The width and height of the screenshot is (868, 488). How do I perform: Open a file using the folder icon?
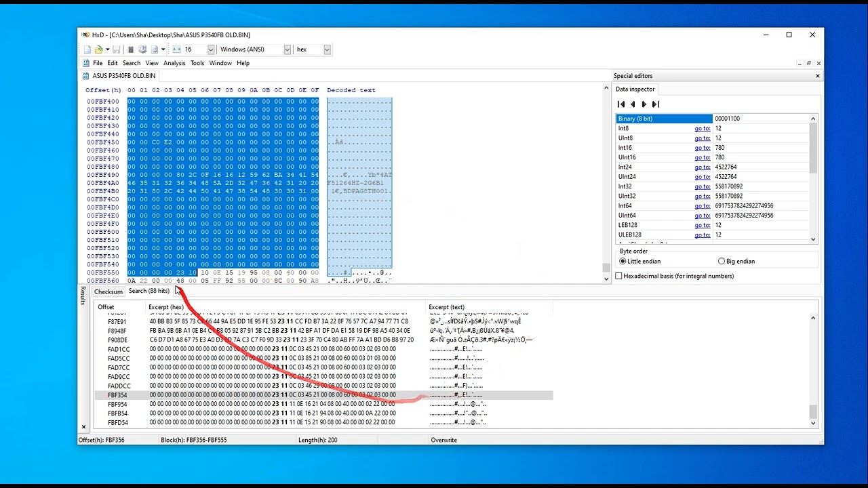[x=98, y=49]
